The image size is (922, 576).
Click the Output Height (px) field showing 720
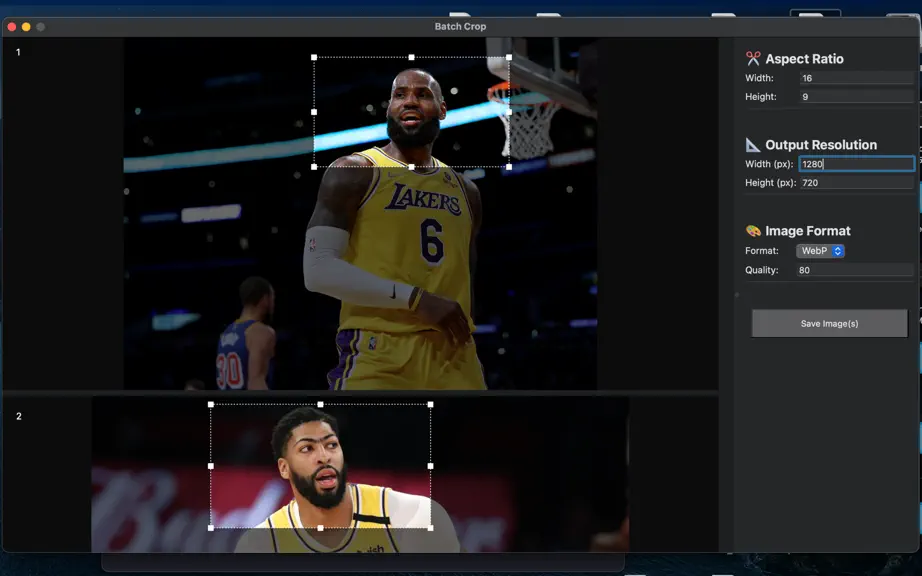(857, 183)
